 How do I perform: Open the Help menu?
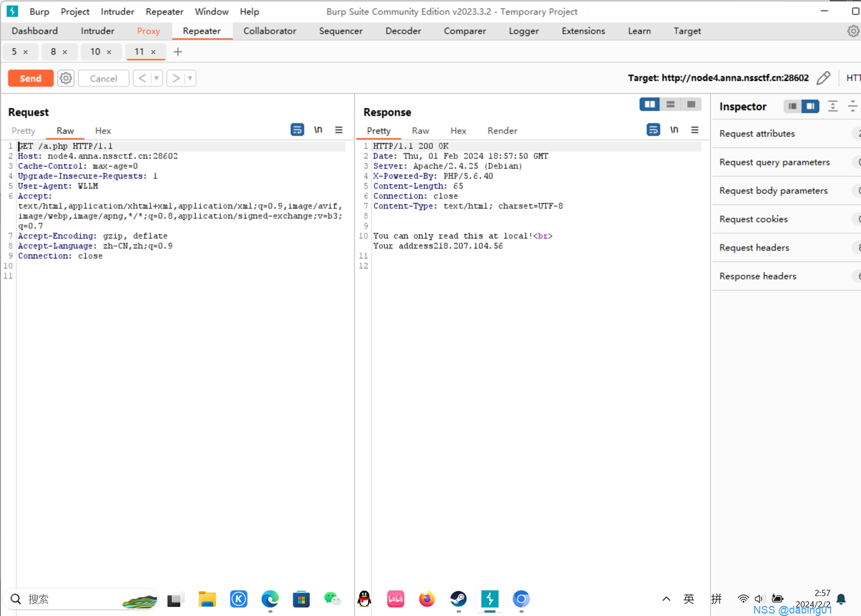(249, 11)
